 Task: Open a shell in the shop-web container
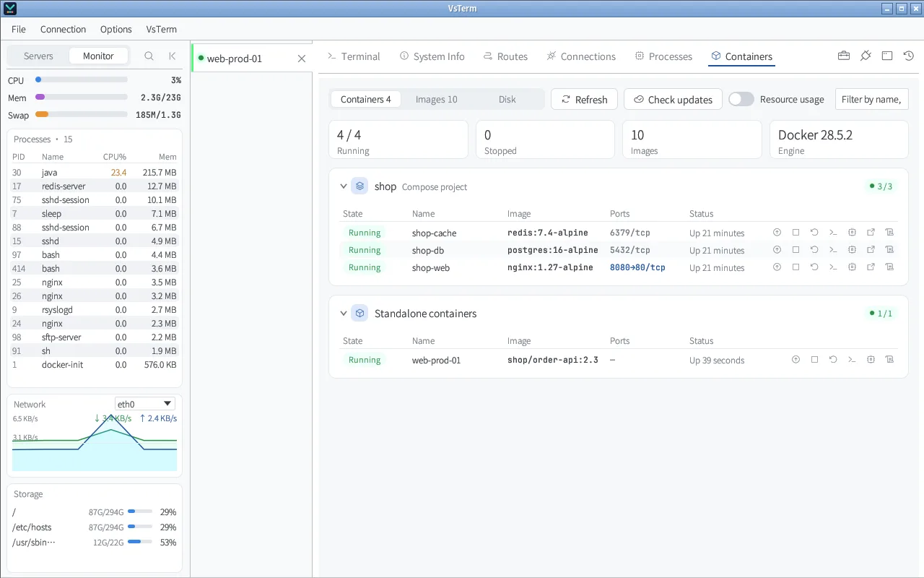pos(833,267)
